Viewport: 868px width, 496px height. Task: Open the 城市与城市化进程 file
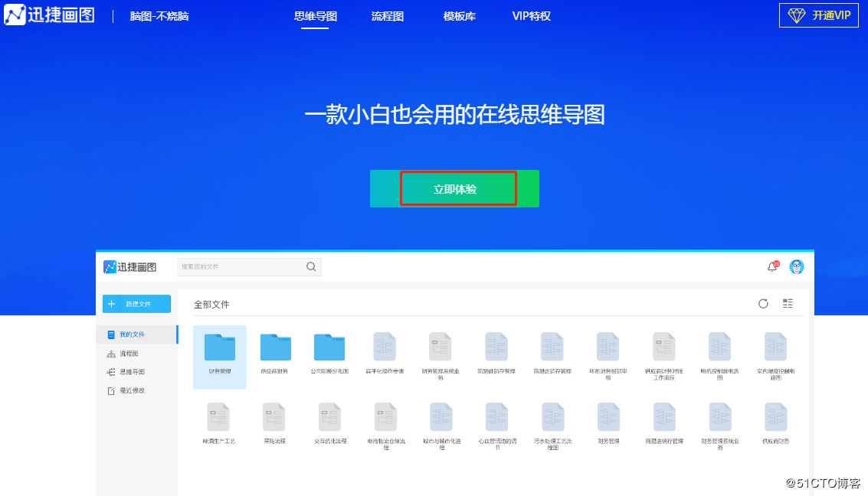(x=442, y=426)
